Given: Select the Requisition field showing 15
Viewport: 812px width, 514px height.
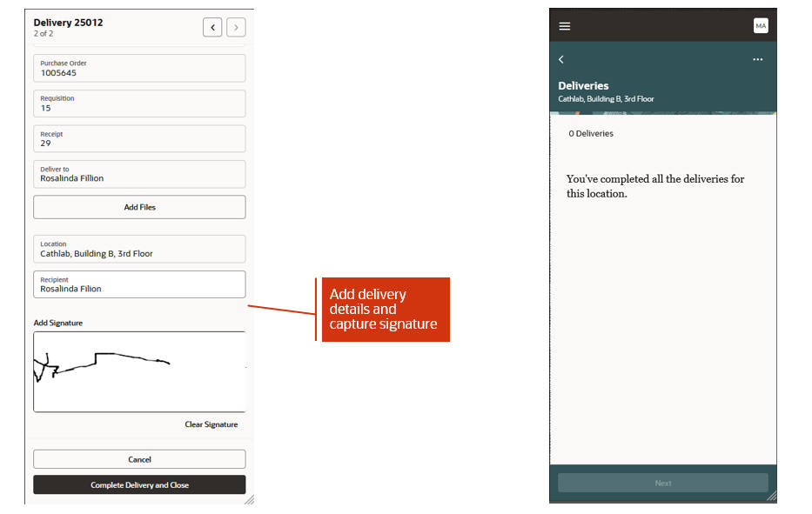Looking at the screenshot, I should click(x=139, y=103).
